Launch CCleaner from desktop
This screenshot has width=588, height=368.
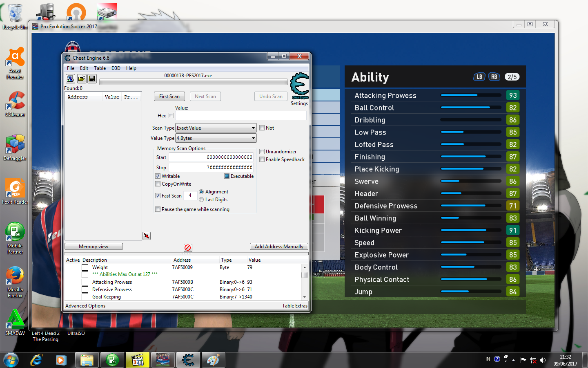pos(15,104)
